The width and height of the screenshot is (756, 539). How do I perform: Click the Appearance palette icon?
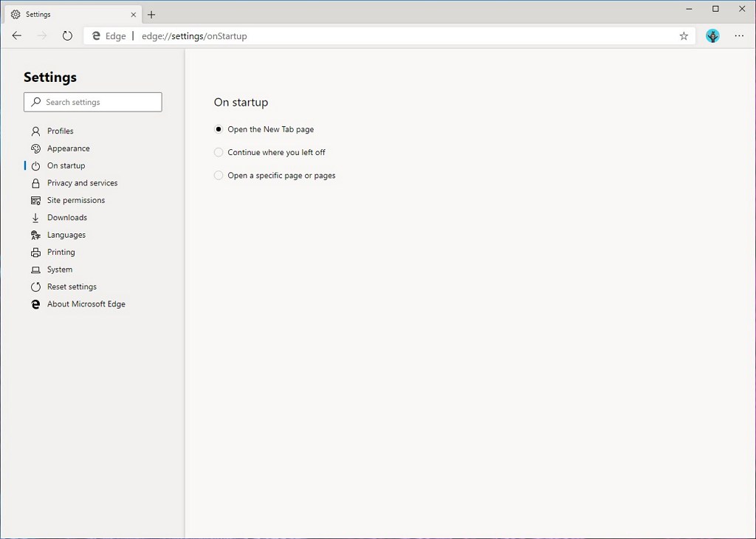click(35, 148)
